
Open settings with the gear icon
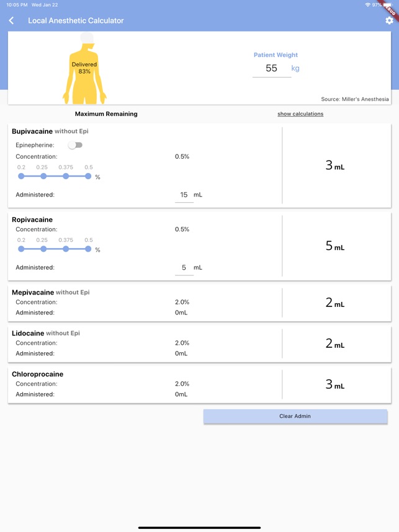(389, 20)
